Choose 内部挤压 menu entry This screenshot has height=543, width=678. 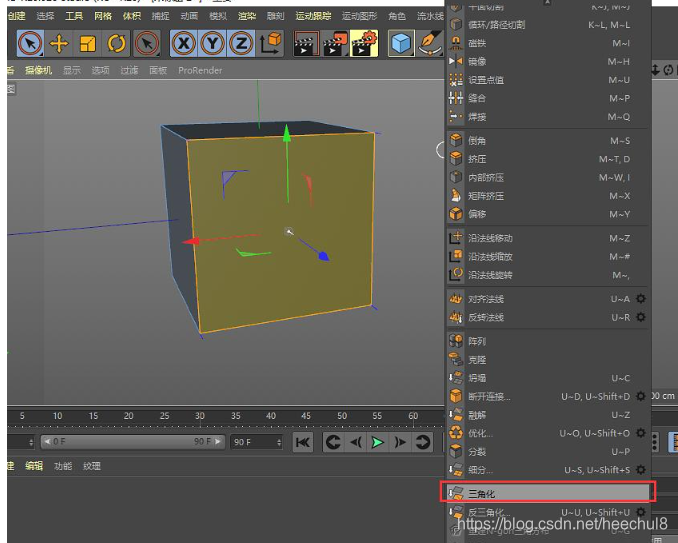tap(548, 177)
